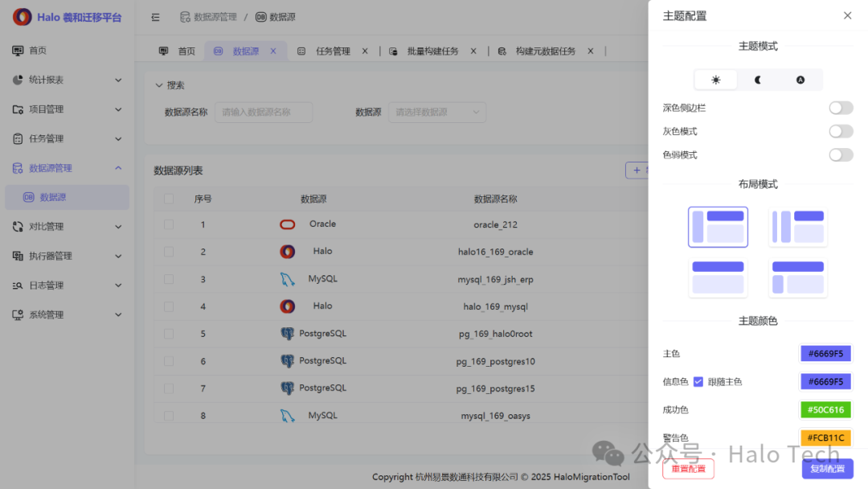The image size is (868, 489).
Task: Close the 构建元数据任务 tab
Action: 591,51
